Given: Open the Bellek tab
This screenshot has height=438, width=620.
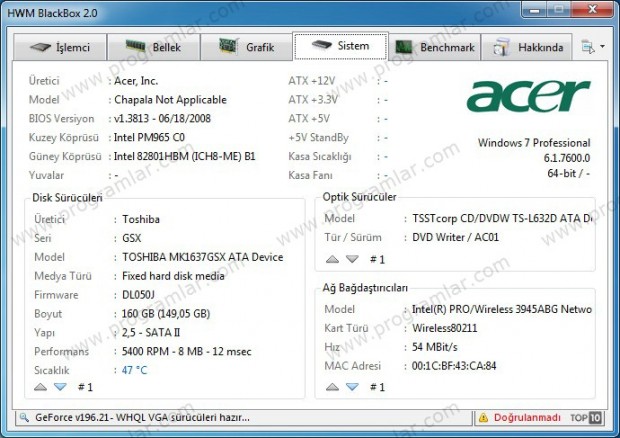Looking at the screenshot, I should click(x=153, y=47).
